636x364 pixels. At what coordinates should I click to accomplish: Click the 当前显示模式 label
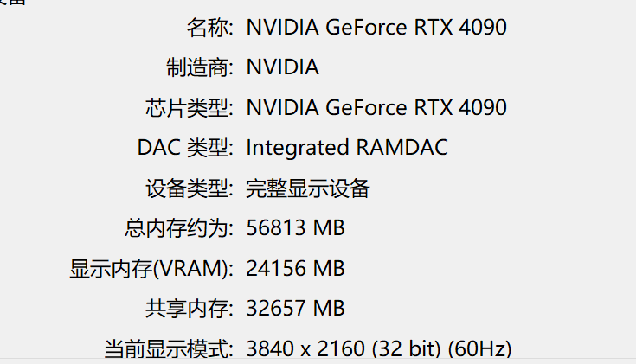click(x=169, y=349)
